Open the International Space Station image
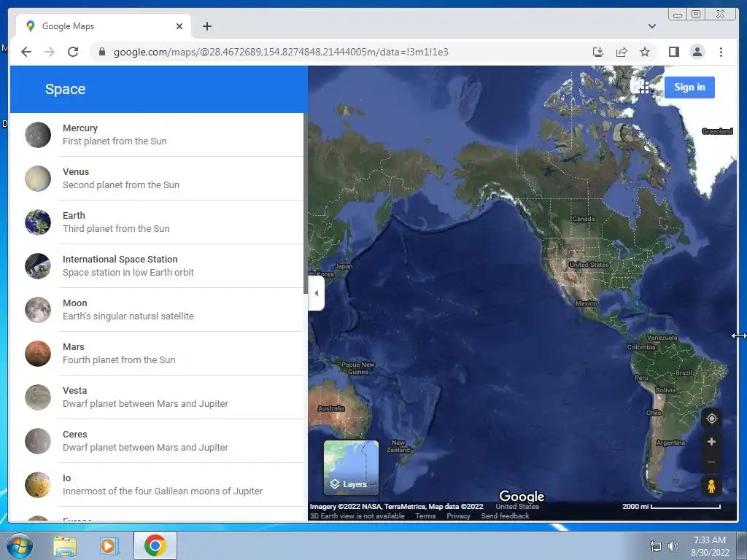The image size is (747, 560). click(38, 266)
